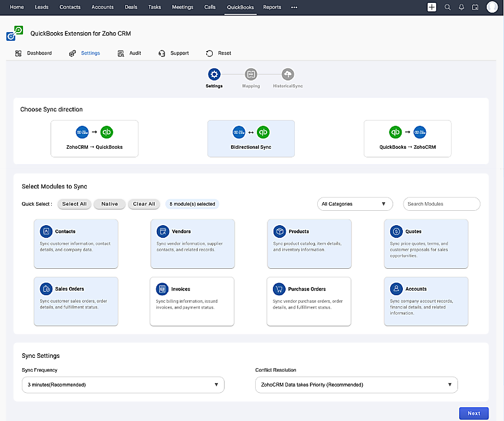Click the Vendors module icon
Viewport: 504px width, 421px height.
click(x=163, y=231)
